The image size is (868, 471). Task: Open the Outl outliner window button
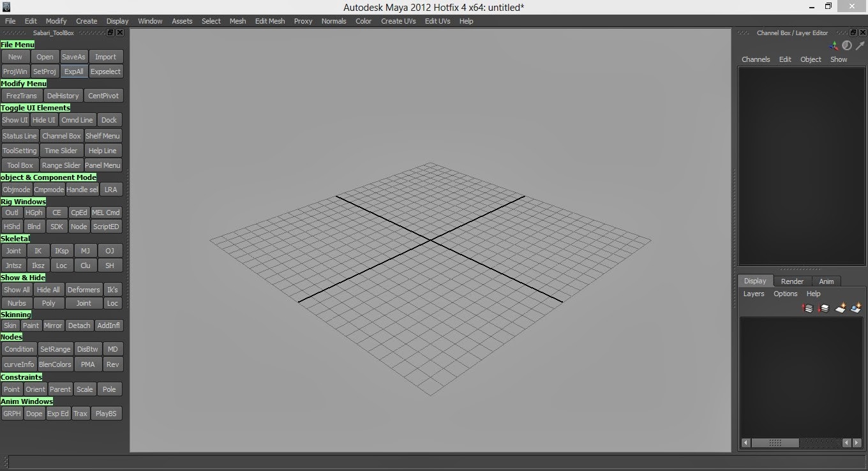11,213
